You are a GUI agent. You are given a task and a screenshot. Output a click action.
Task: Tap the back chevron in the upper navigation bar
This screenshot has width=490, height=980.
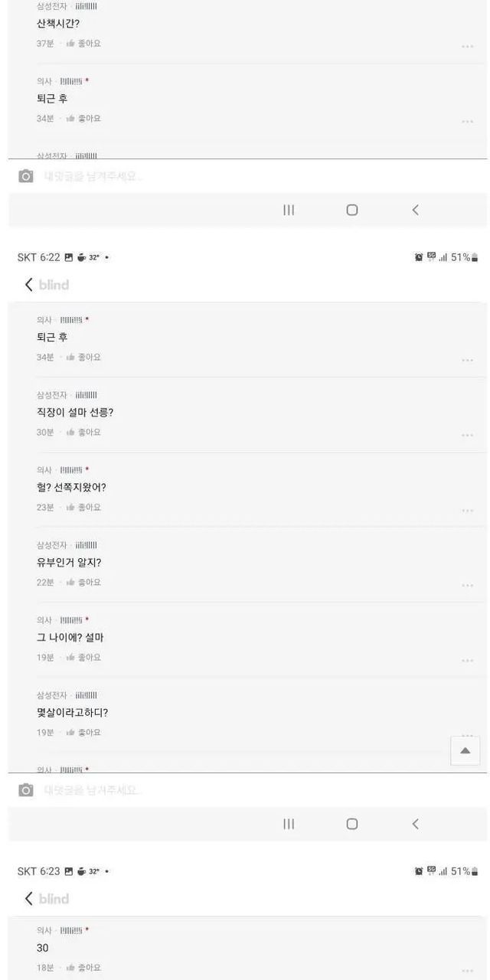coord(415,210)
